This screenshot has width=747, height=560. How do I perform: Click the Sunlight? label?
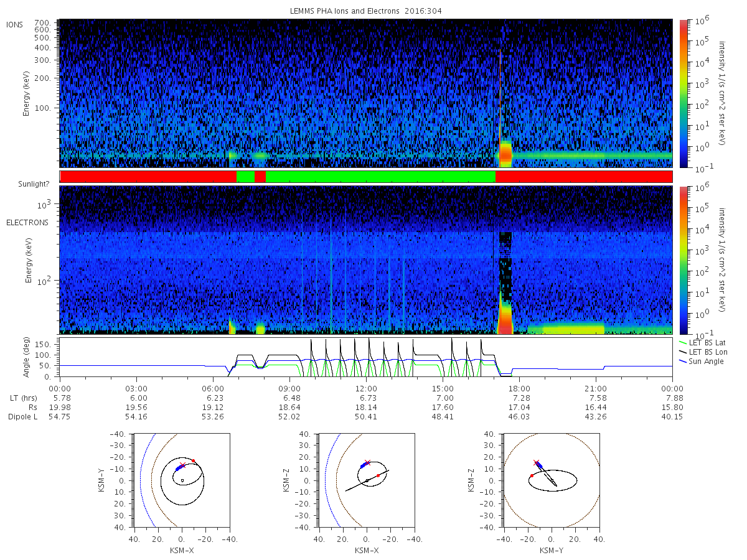click(30, 185)
